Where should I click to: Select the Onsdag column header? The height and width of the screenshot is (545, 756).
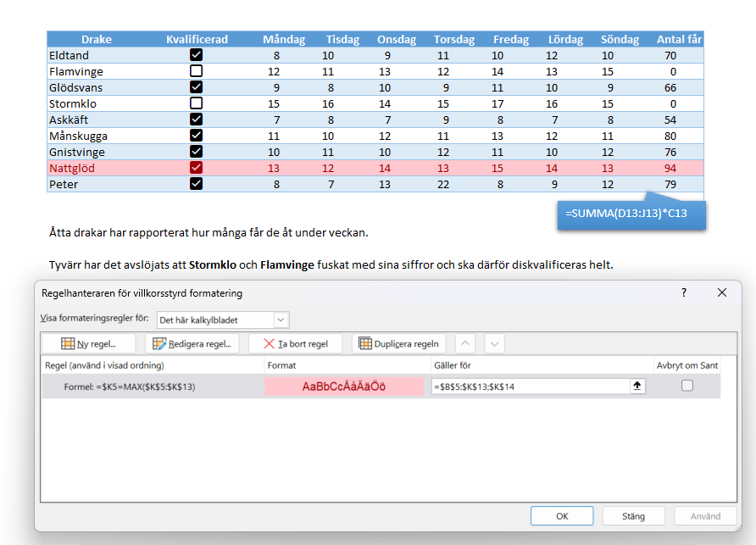397,40
